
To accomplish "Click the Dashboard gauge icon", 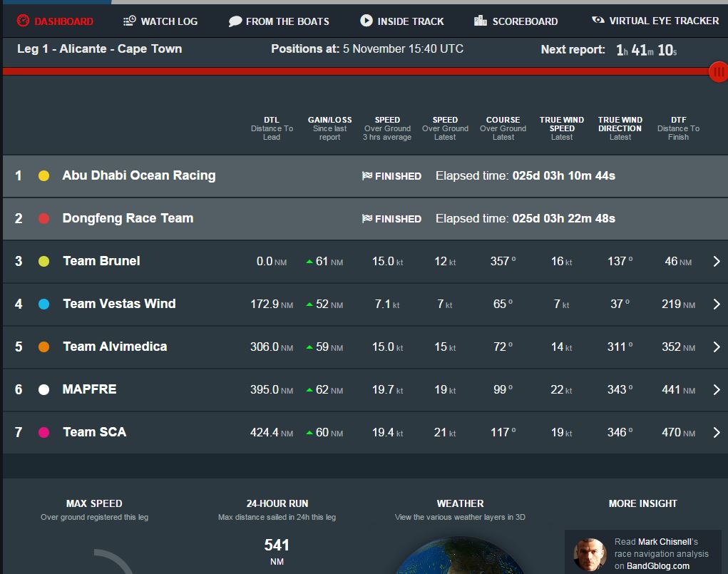I will [23, 21].
